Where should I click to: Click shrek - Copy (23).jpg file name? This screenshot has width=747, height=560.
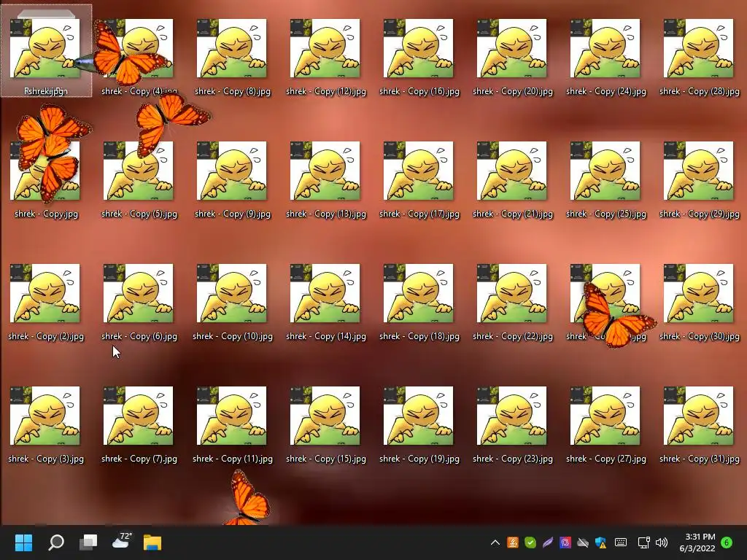pos(513,459)
